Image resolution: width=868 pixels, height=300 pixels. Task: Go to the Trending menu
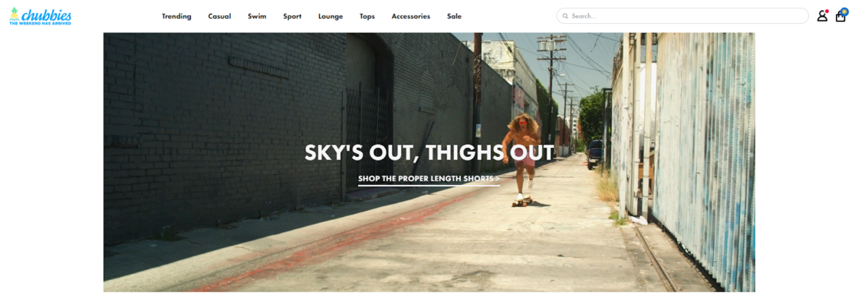click(176, 16)
